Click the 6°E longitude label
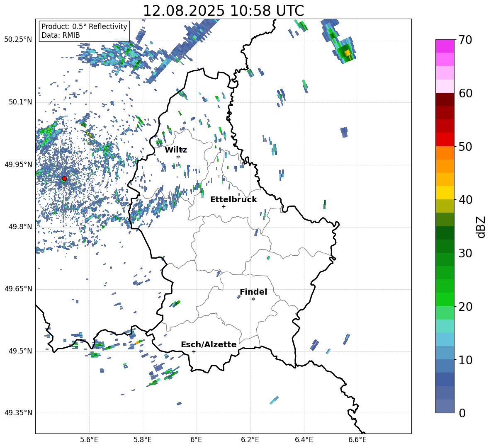 [196, 440]
